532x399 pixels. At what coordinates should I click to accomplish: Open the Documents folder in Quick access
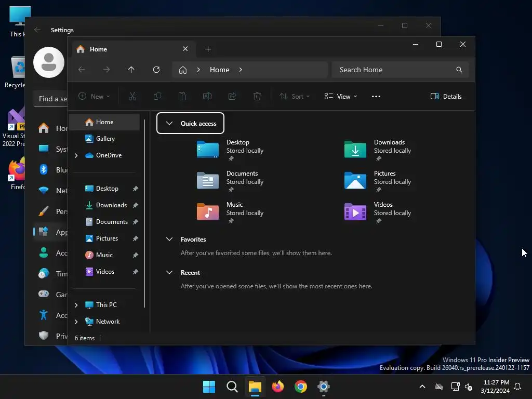tap(230, 181)
